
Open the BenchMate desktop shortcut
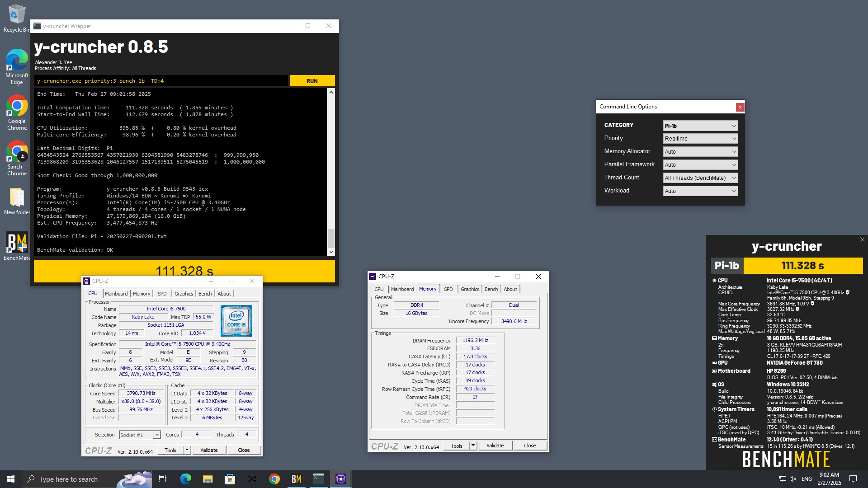click(x=17, y=246)
